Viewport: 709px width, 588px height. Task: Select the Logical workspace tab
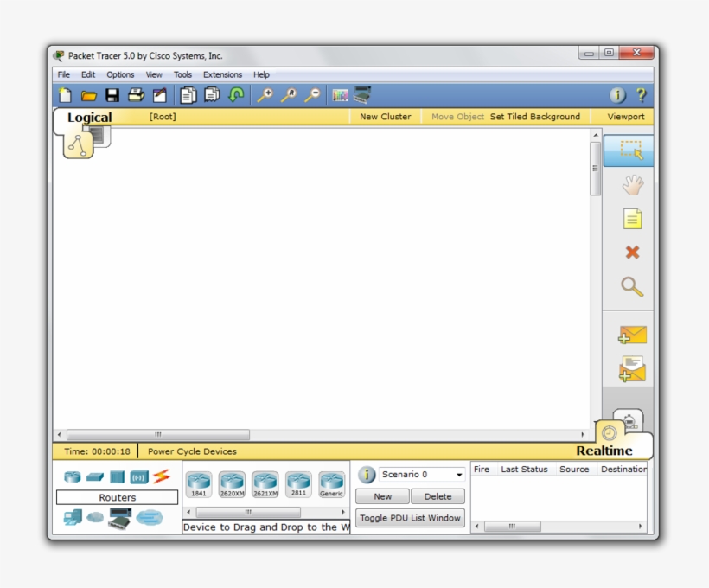coord(89,116)
